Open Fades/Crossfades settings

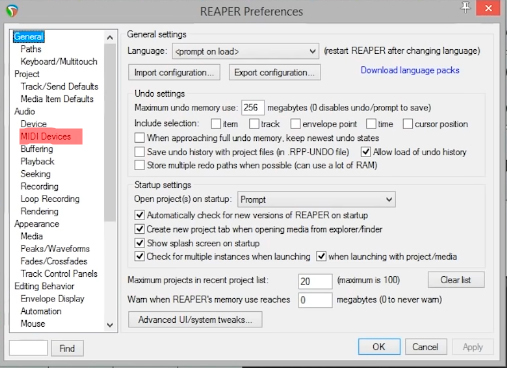pyautogui.click(x=54, y=261)
